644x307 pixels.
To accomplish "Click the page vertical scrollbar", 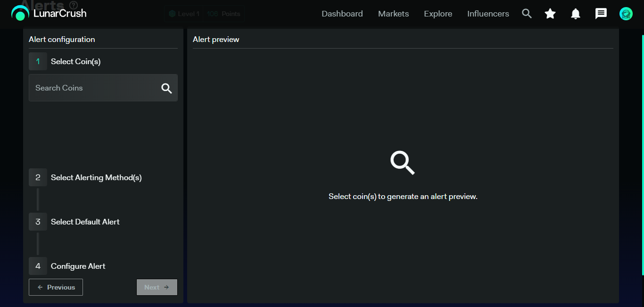I will click(x=642, y=156).
